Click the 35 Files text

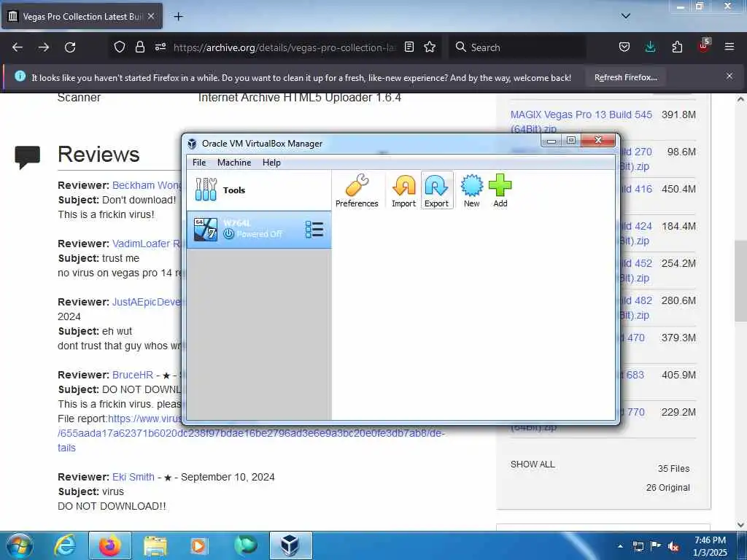[x=673, y=469]
